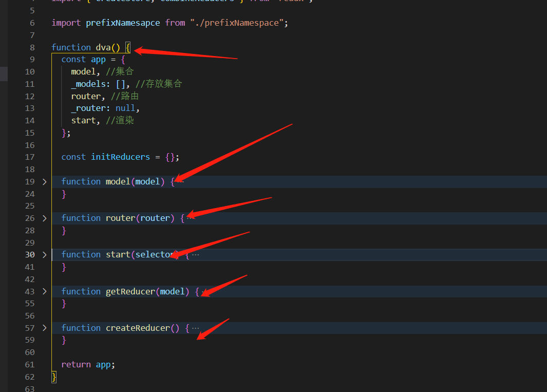Click the app identifier in return statement
Screen dimensions: 547x392
click(x=103, y=365)
